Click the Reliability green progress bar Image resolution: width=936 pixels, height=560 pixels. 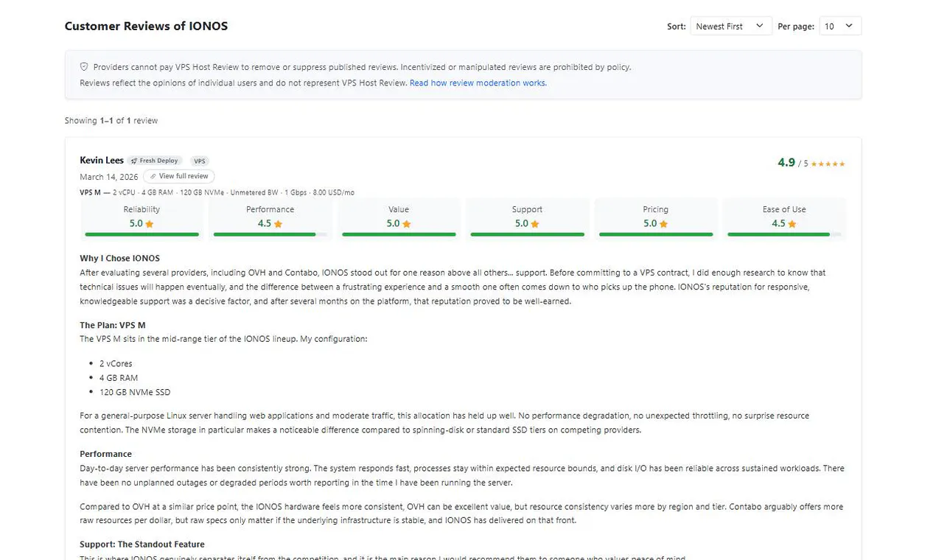(142, 234)
